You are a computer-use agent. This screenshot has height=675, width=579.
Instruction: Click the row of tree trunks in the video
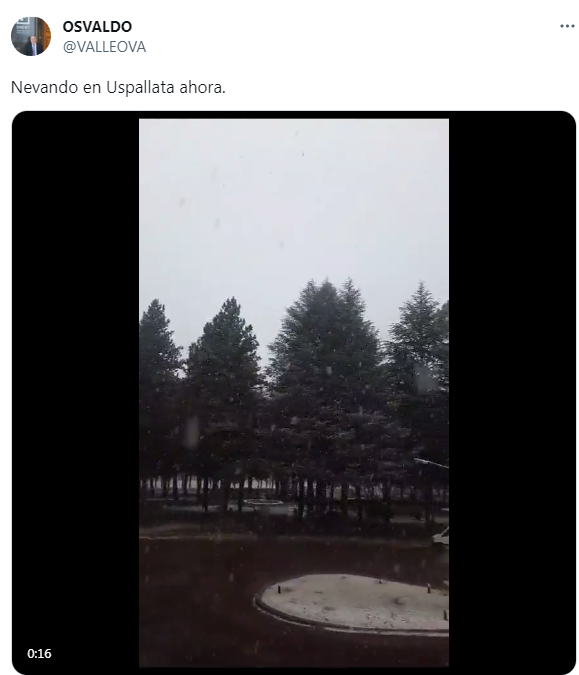point(293,491)
